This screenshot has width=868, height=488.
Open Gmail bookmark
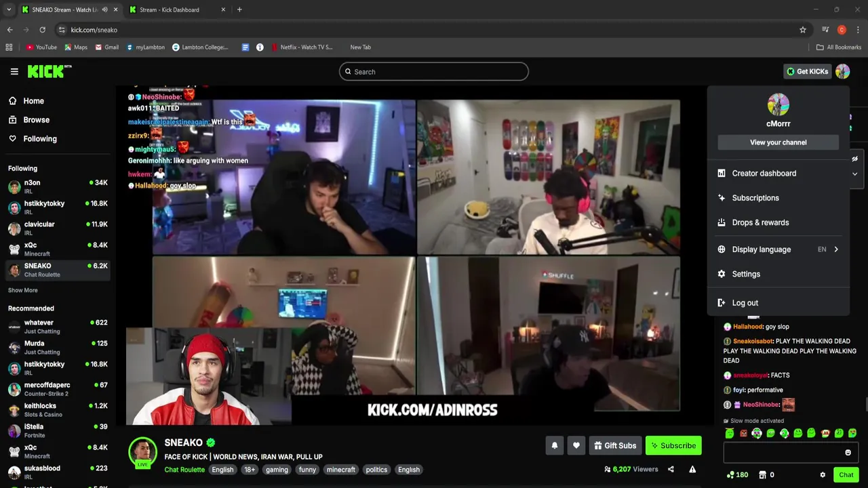click(x=107, y=47)
